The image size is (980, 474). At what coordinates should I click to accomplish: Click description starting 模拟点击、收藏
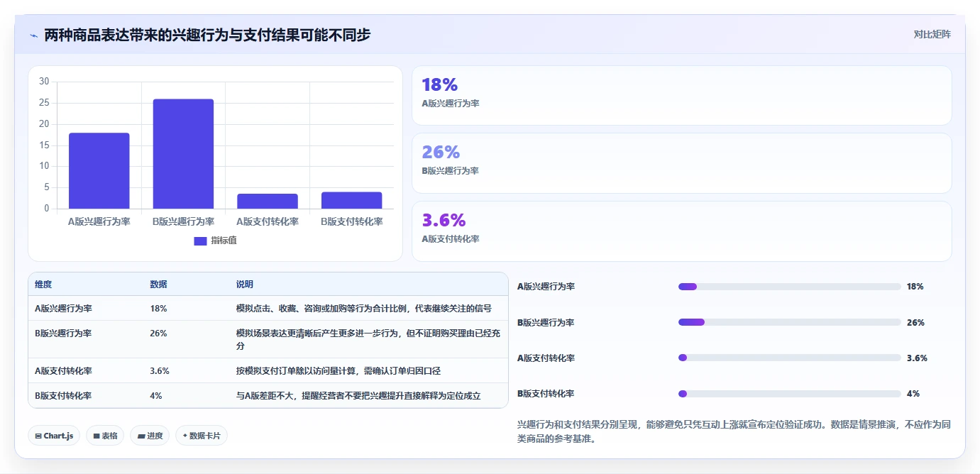364,309
